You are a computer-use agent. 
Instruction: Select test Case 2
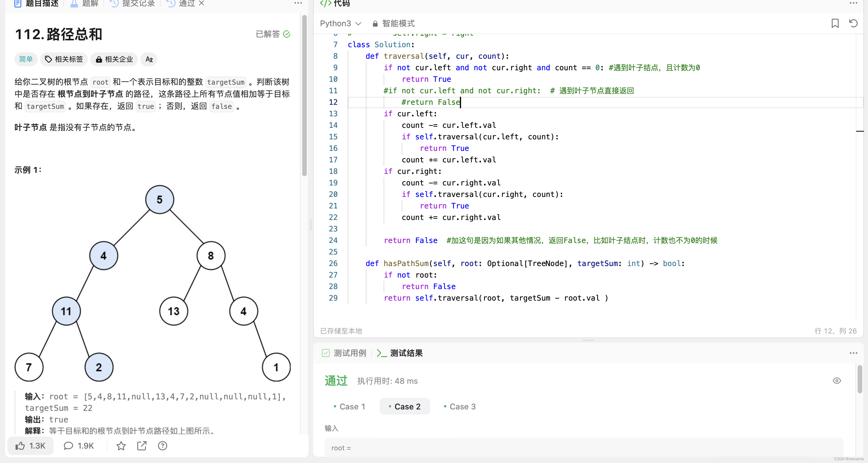405,406
